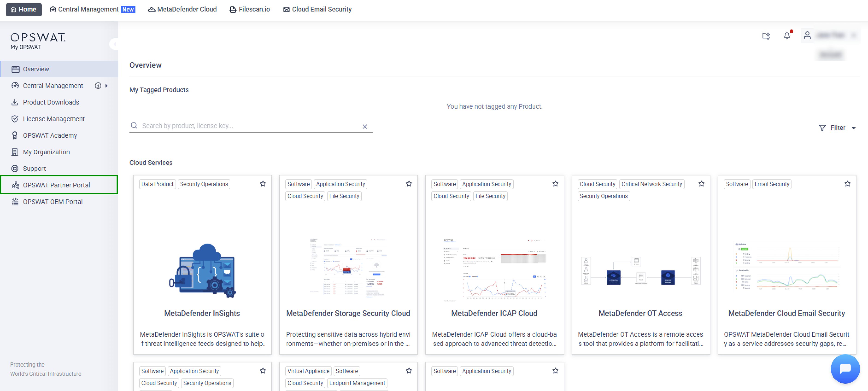Tag MetaDefender InSights with star
The height and width of the screenshot is (391, 868).
pos(263,184)
